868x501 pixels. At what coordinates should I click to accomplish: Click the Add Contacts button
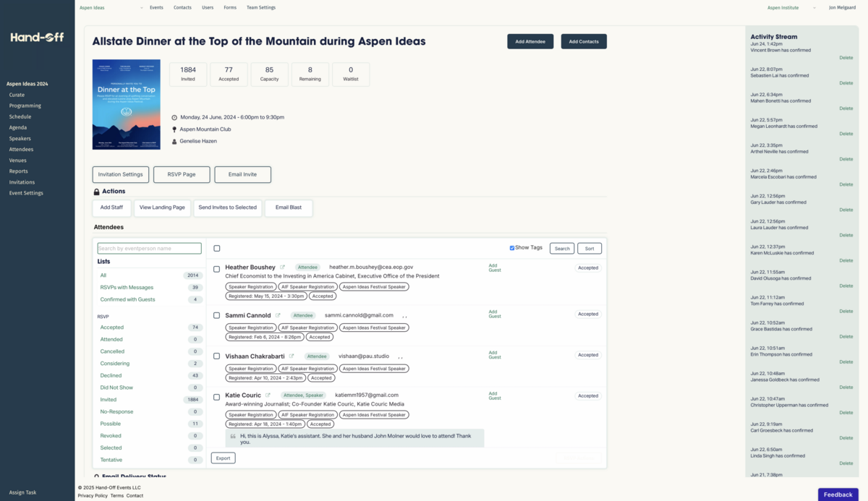point(584,41)
